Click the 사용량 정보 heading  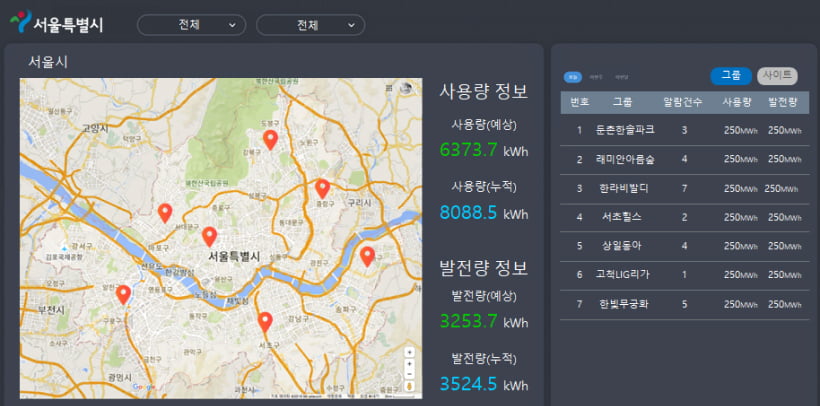[484, 92]
